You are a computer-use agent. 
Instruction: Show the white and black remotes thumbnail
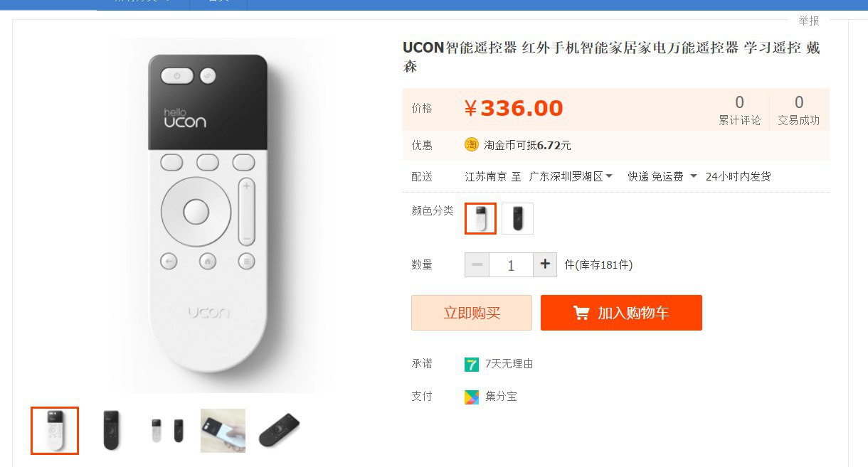pyautogui.click(x=166, y=431)
